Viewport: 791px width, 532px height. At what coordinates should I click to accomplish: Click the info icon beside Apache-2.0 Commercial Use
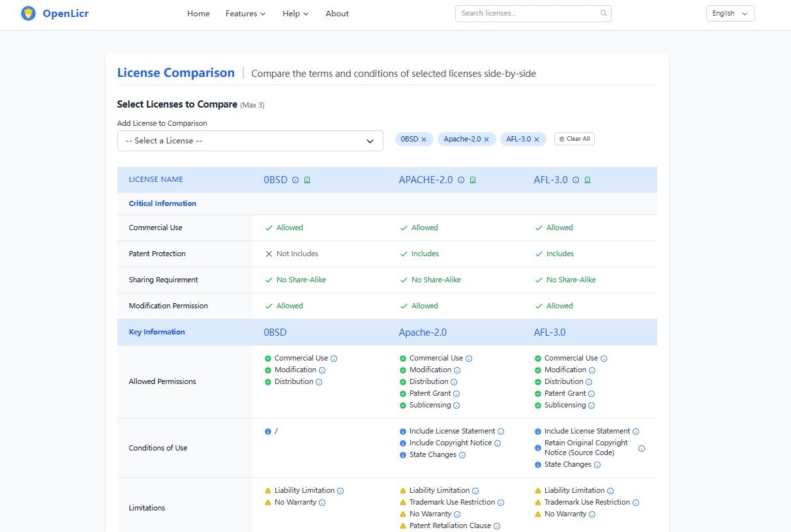pos(469,359)
